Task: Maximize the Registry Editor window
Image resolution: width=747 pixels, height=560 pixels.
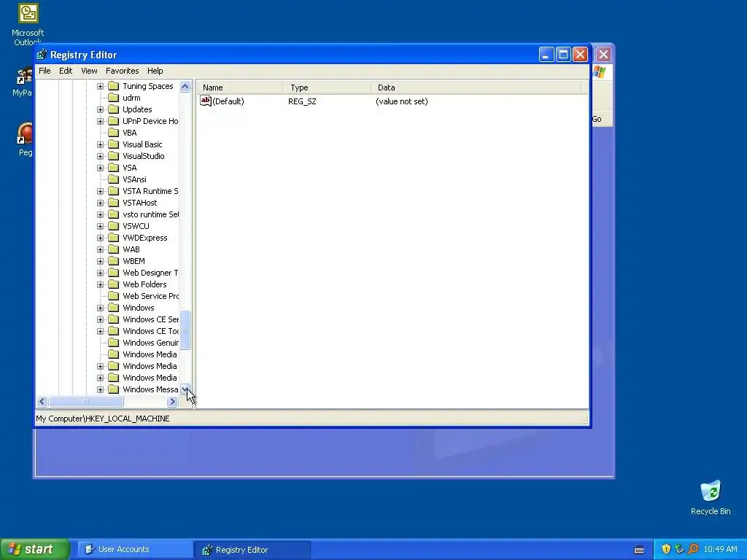Action: [563, 54]
